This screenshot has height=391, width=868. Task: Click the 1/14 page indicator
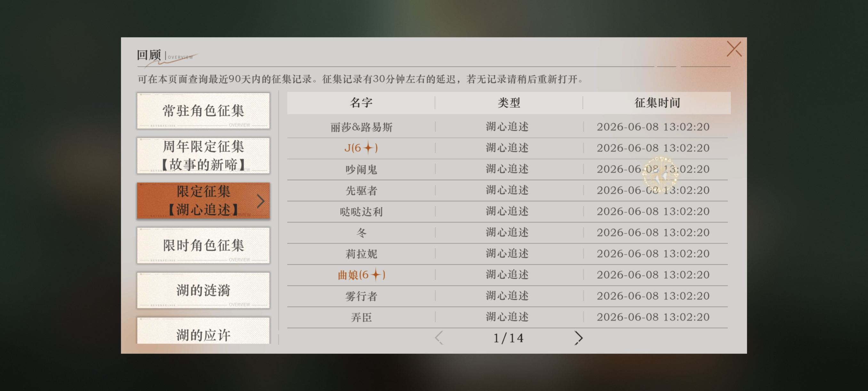(508, 338)
